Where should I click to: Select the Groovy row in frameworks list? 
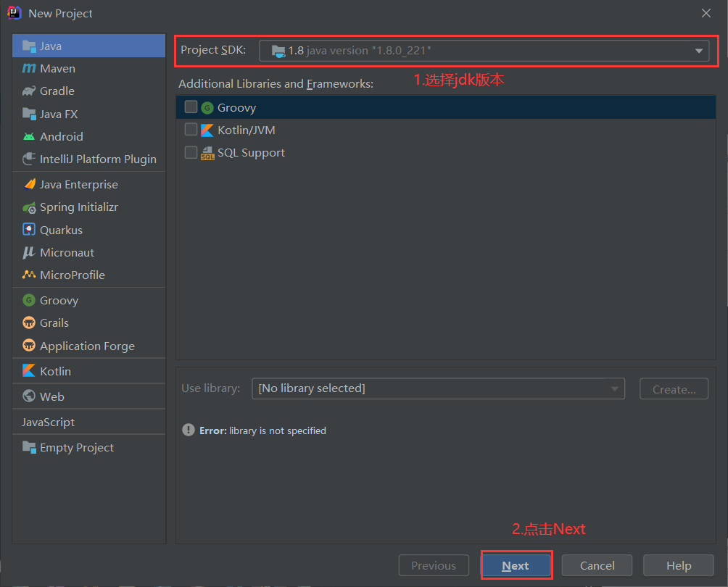click(446, 107)
